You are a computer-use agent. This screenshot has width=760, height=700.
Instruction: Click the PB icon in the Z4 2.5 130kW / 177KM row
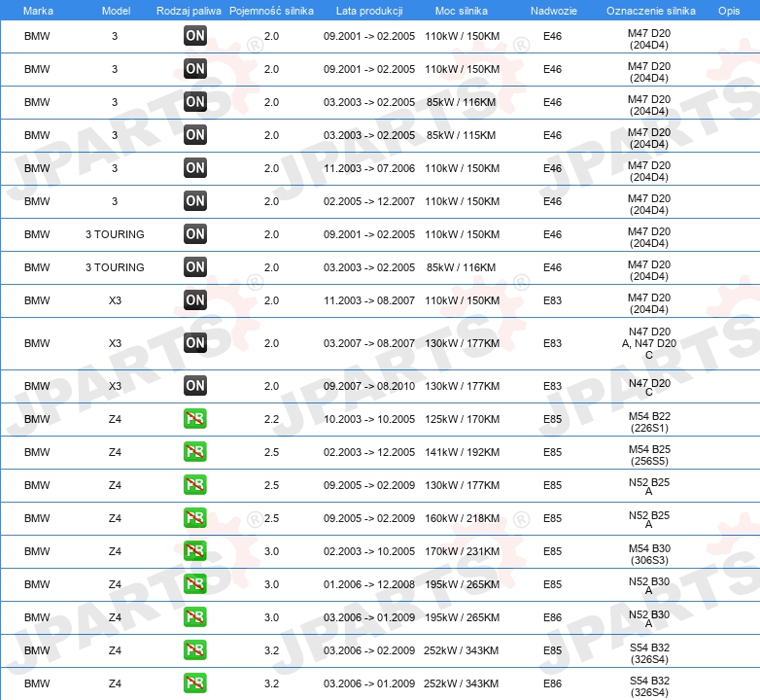[x=195, y=485]
